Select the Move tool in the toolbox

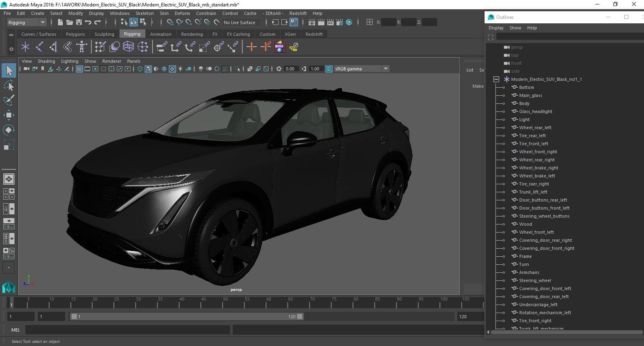click(x=8, y=115)
